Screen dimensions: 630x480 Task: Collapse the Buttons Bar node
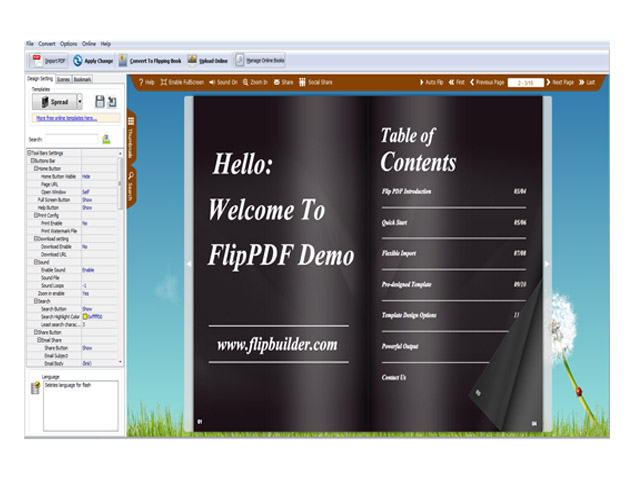pyautogui.click(x=33, y=161)
